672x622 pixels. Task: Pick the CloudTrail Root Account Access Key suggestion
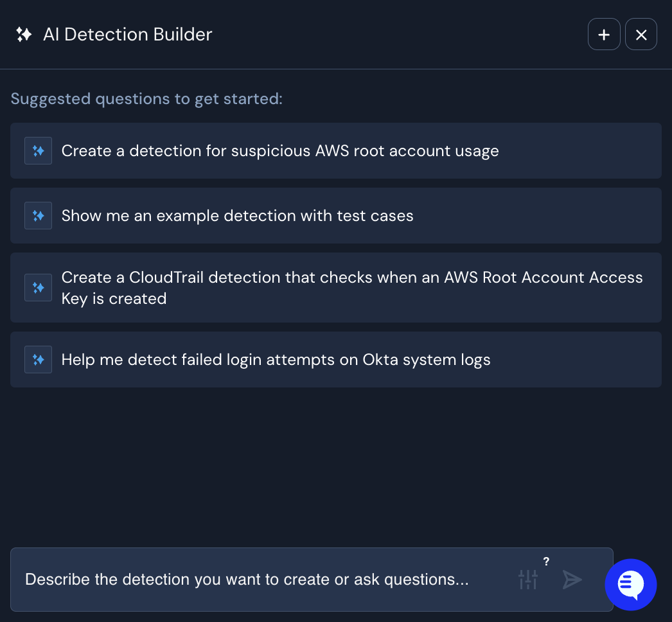(x=351, y=288)
